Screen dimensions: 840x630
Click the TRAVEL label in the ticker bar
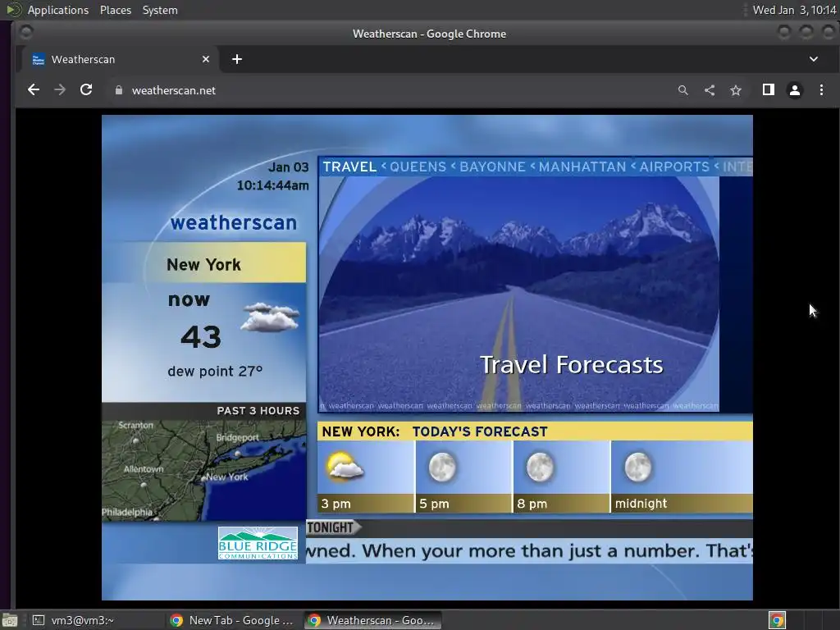349,167
